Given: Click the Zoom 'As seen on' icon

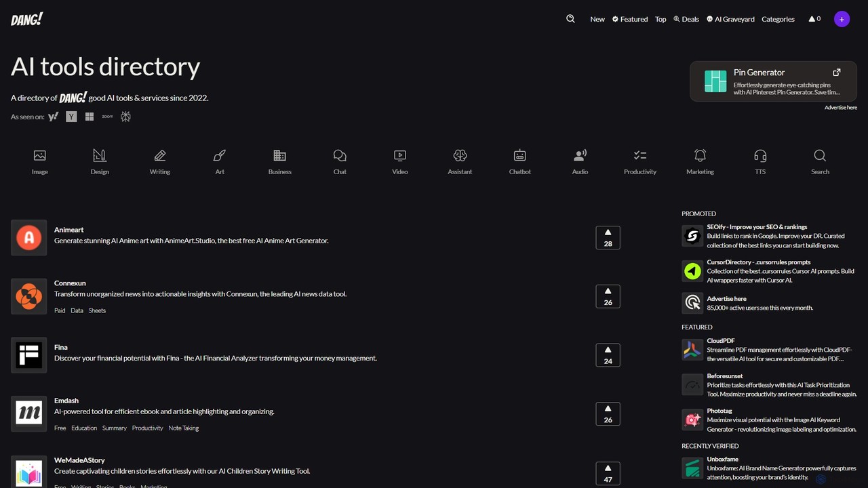Looking at the screenshot, I should (107, 117).
